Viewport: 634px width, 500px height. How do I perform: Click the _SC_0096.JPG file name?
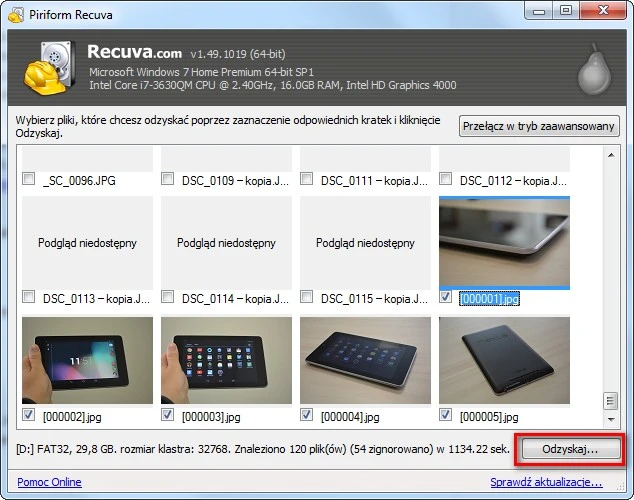(x=79, y=180)
